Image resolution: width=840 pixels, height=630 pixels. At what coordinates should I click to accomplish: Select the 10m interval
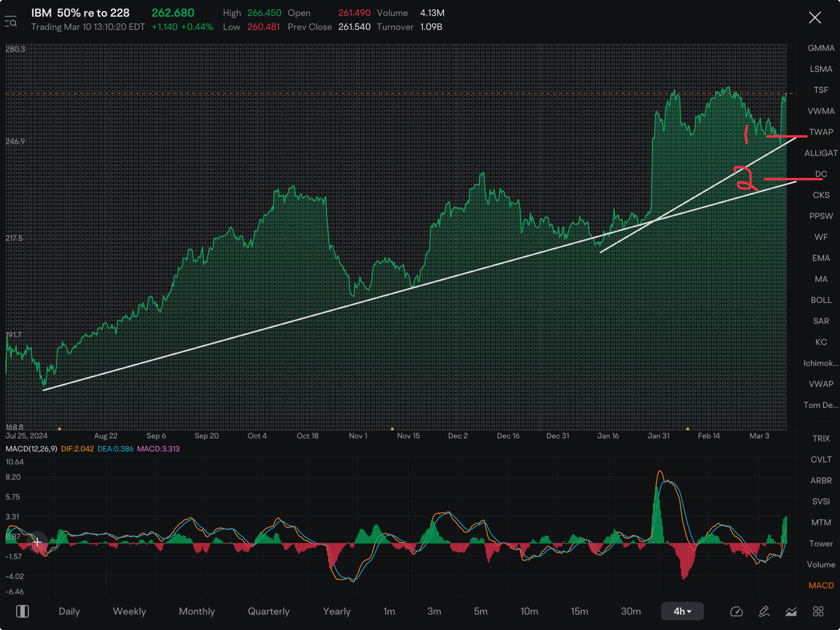(x=529, y=611)
